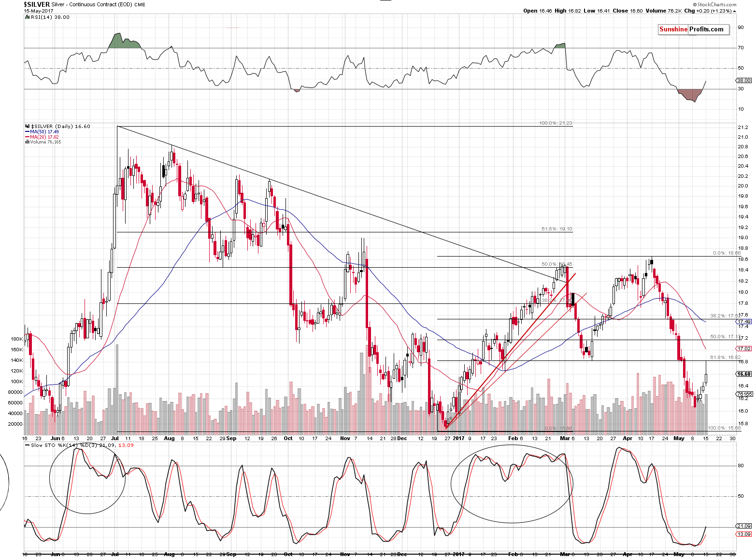Click the blue 17.49 MA tag on the right axis
The height and width of the screenshot is (559, 756).
[x=744, y=321]
